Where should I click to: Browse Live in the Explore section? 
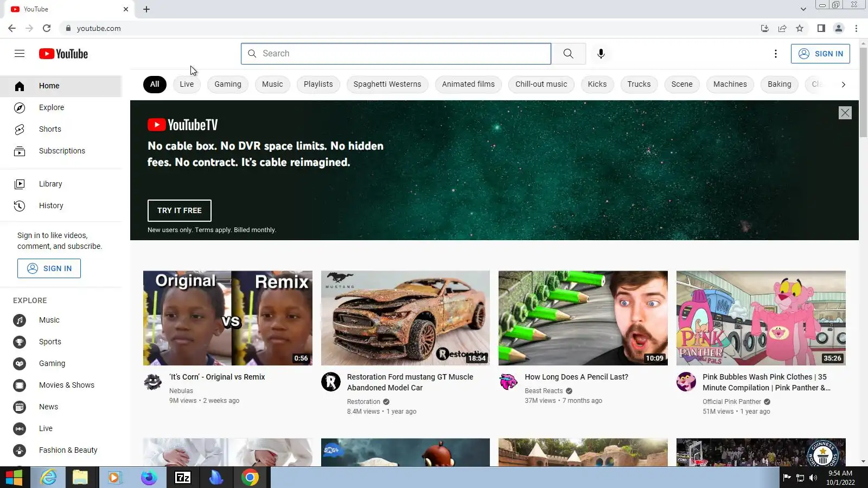click(x=61, y=428)
